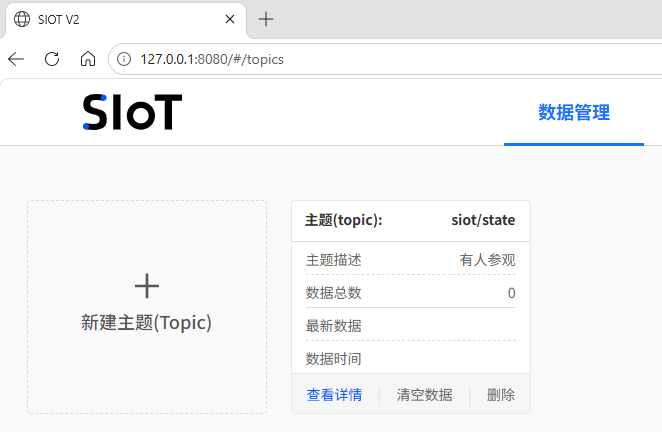
Task: Open a new browser tab with plus icon
Action: click(266, 19)
